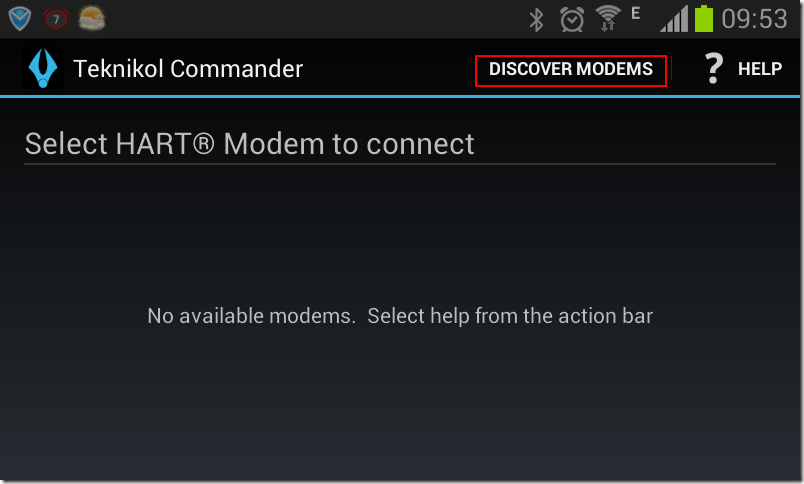This screenshot has width=804, height=484.
Task: Tap the alarm clock status icon
Action: point(572,19)
